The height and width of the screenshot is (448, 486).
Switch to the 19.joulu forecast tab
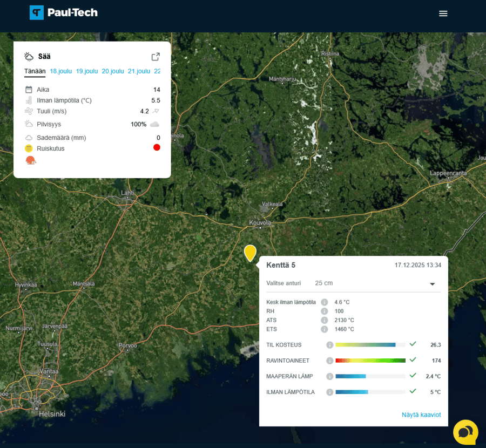(86, 71)
